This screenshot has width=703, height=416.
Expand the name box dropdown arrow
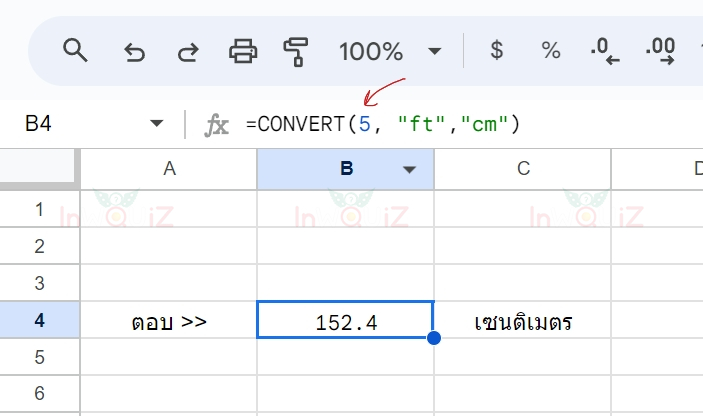156,124
